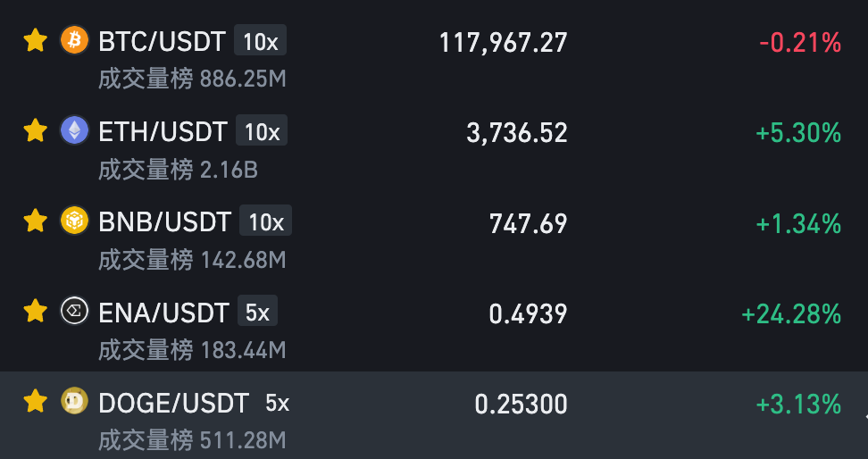868x459 pixels.
Task: Click the BNB price 747.69
Action: pos(528,223)
